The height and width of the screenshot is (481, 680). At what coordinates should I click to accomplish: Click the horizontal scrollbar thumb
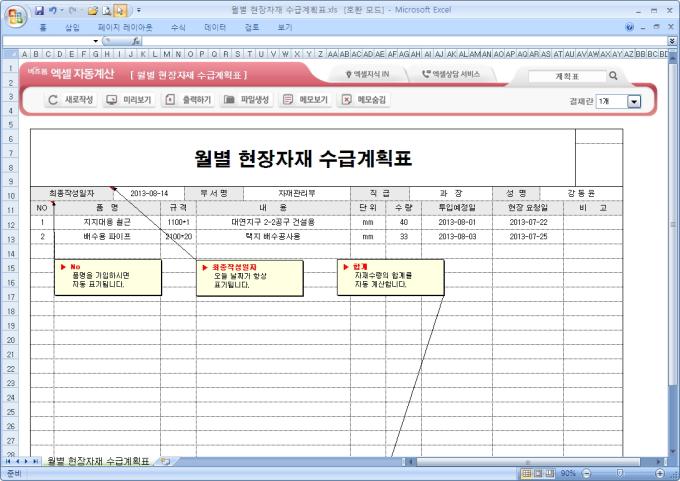click(x=527, y=462)
